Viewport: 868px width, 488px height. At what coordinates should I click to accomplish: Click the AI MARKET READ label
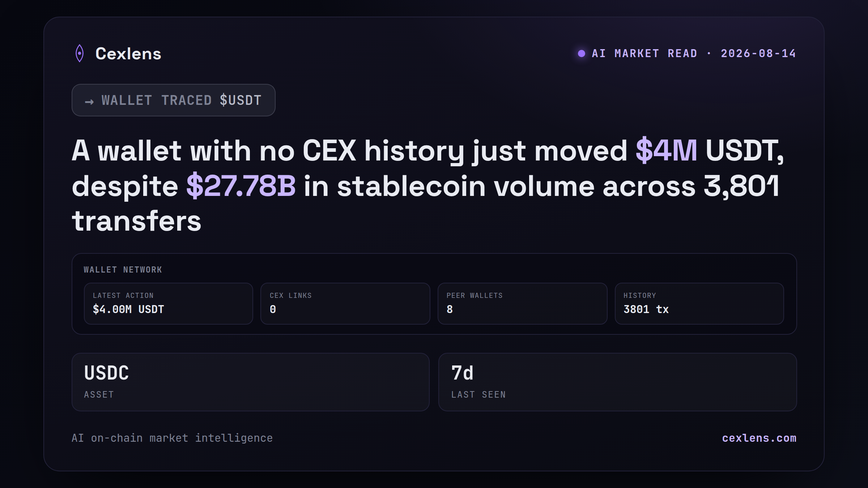coord(644,53)
